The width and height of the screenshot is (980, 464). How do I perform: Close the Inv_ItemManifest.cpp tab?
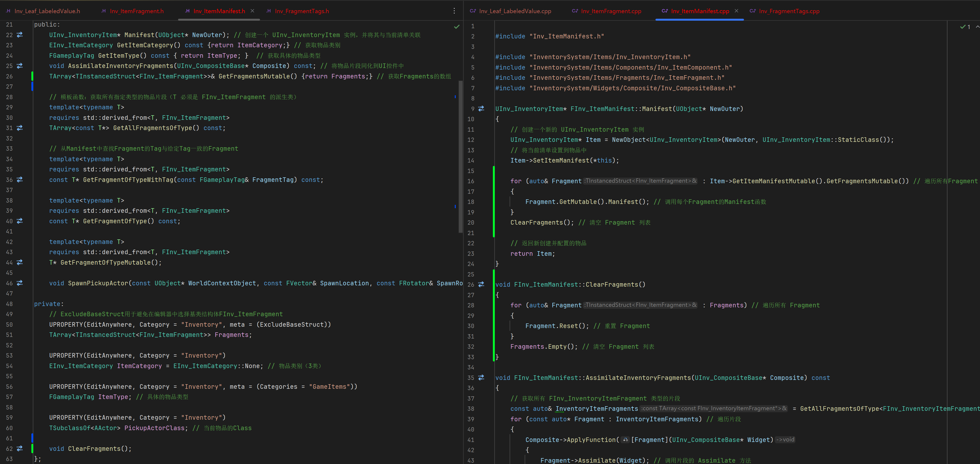(x=736, y=11)
